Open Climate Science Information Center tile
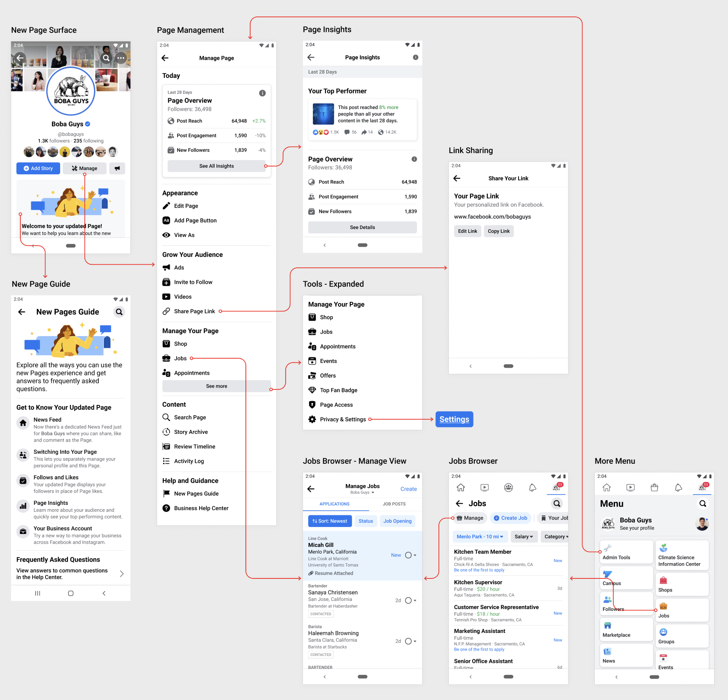Screen dimensions: 728x700 (x=682, y=555)
